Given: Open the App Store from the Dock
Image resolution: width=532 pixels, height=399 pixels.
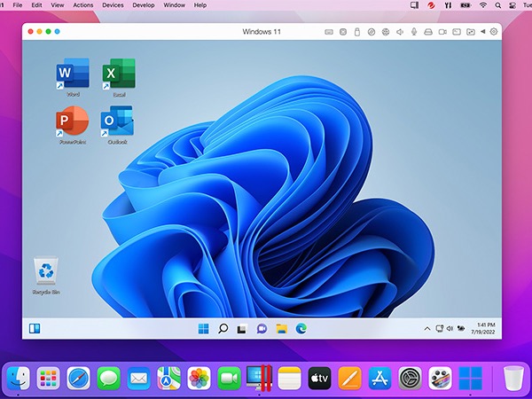Looking at the screenshot, I should click(x=379, y=378).
